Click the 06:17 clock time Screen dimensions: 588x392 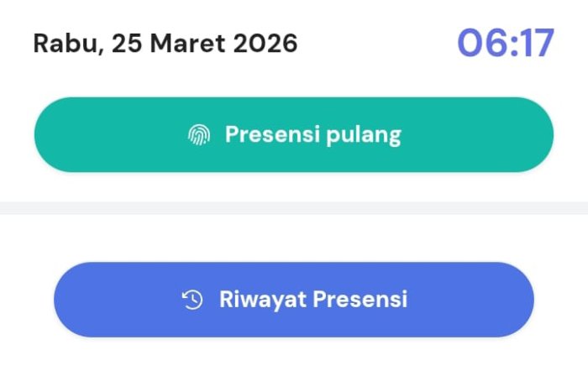pos(506,44)
